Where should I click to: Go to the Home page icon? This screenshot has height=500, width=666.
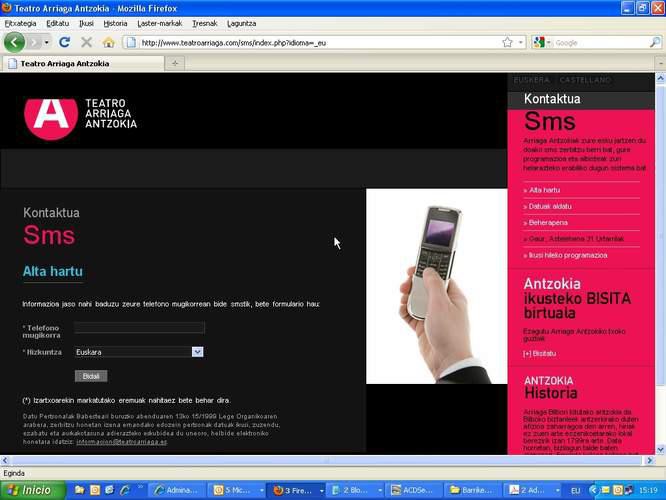[x=108, y=42]
